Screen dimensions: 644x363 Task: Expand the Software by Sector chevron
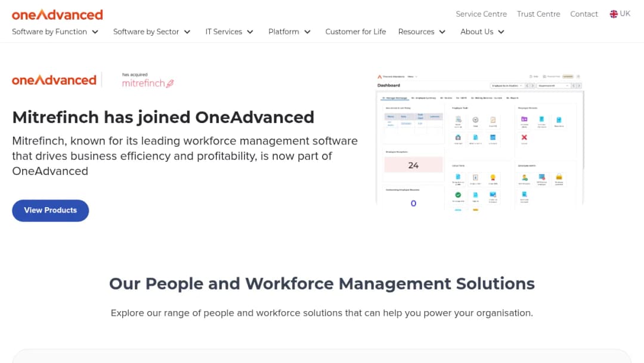pos(187,32)
